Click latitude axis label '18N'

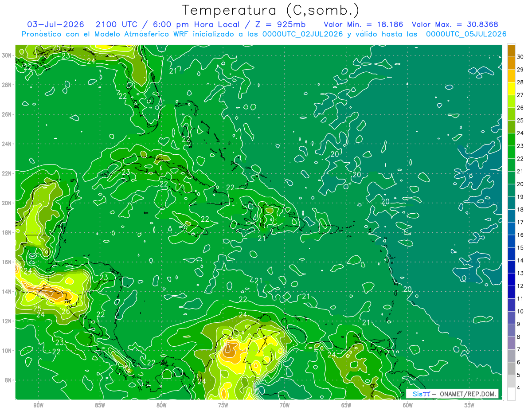click(7, 232)
